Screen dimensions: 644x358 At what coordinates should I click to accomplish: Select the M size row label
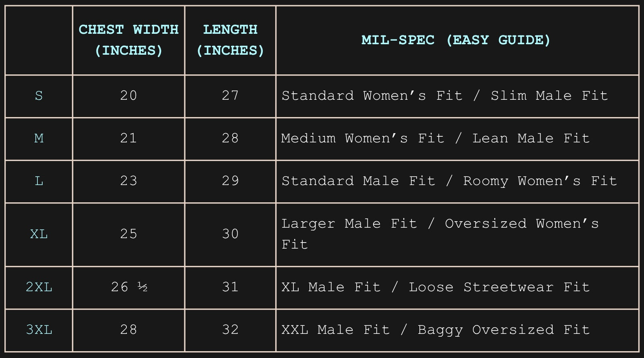point(39,138)
